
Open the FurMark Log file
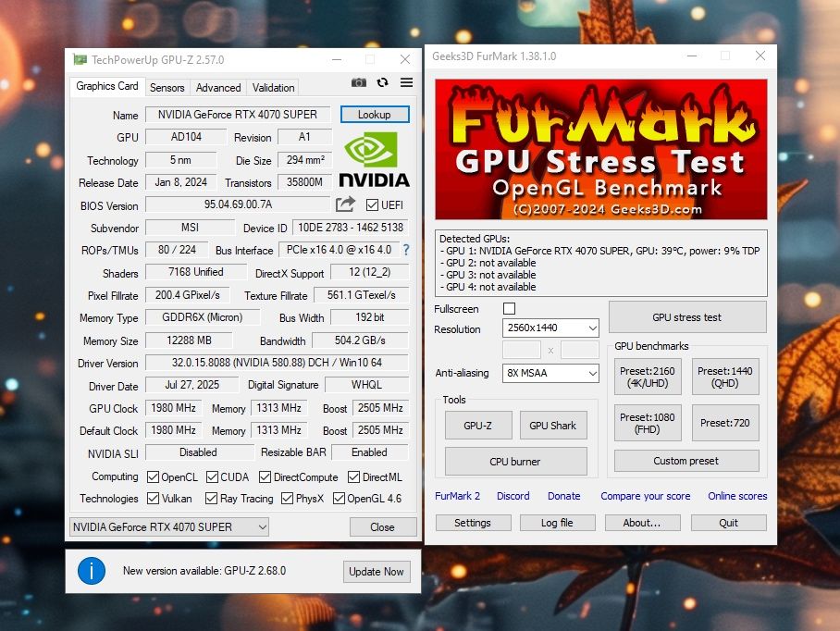coord(557,523)
